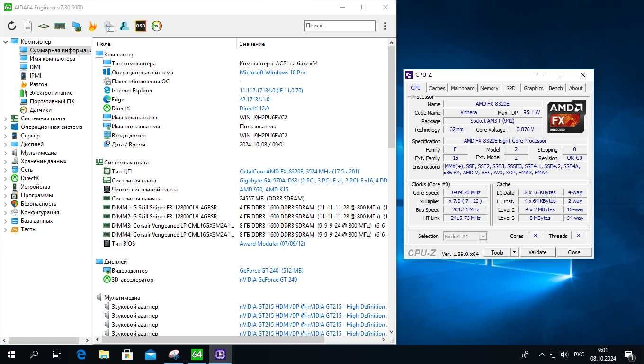Expand the Системная плата tree node
Image resolution: width=644 pixels, height=364 pixels.
(6, 118)
